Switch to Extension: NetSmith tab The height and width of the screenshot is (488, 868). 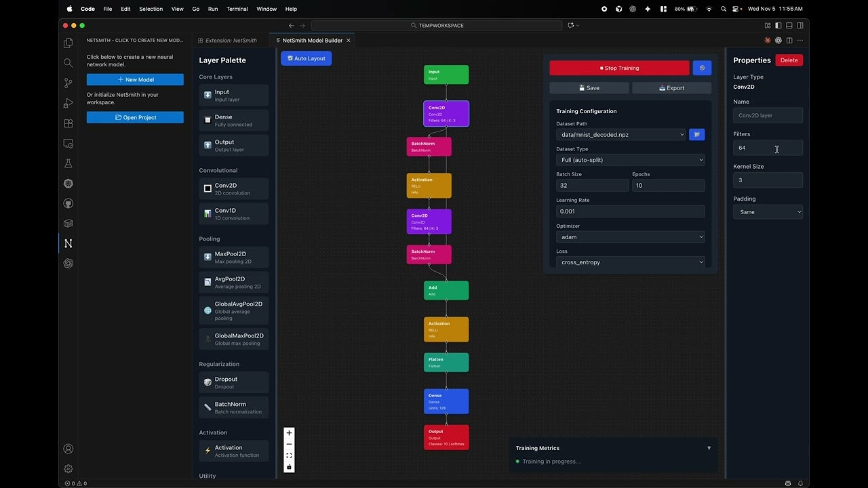[231, 40]
